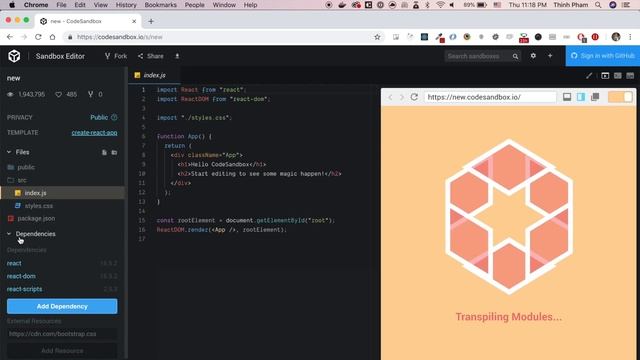Click the Wi-Fi status icon
This screenshot has height=360, width=640.
point(440,5)
